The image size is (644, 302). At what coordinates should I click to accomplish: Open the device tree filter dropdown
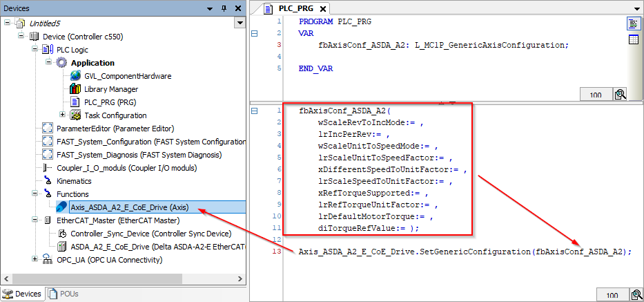(x=240, y=23)
